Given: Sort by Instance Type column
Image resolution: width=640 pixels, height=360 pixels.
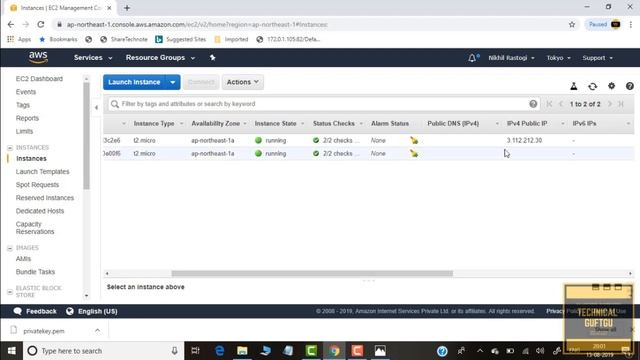Looking at the screenshot, I should (154, 123).
